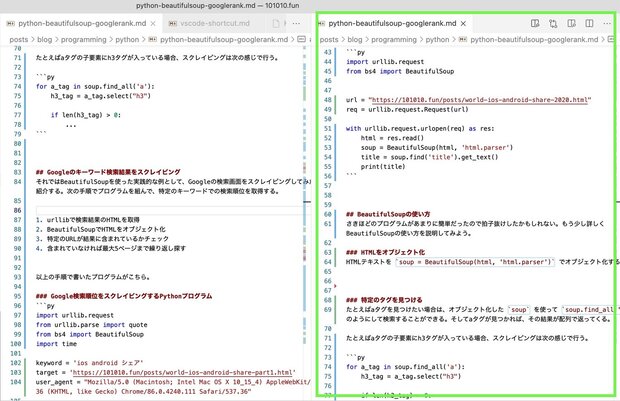This screenshot has height=401, width=620.
Task: Click line number 83 in left editor gutter
Action: 17,172
